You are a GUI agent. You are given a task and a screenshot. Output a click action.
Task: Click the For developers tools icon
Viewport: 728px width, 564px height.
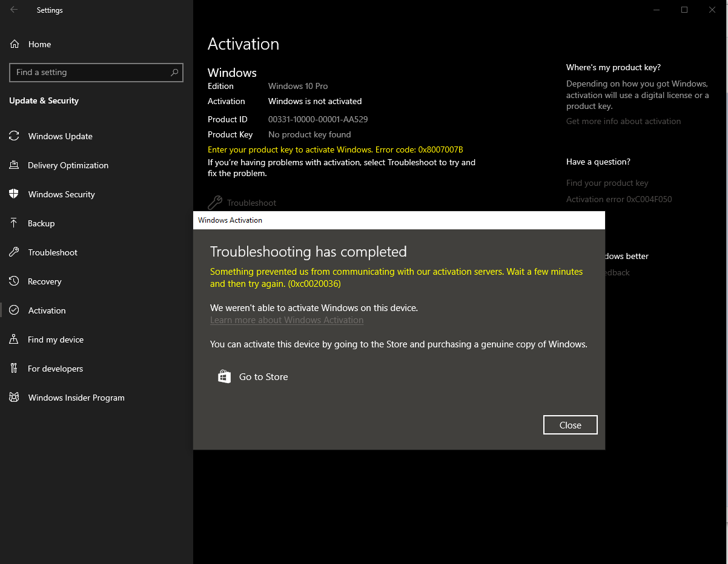coord(14,369)
